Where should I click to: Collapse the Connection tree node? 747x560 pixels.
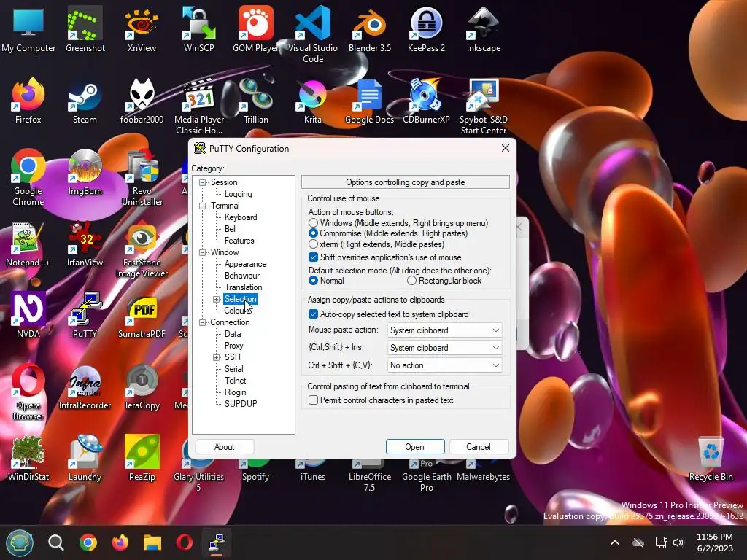point(203,322)
